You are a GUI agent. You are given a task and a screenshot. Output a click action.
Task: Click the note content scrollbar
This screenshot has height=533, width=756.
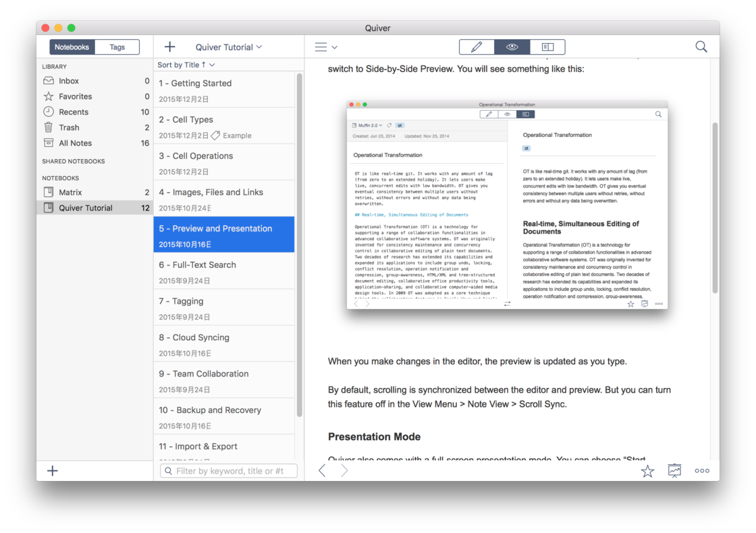(x=715, y=208)
